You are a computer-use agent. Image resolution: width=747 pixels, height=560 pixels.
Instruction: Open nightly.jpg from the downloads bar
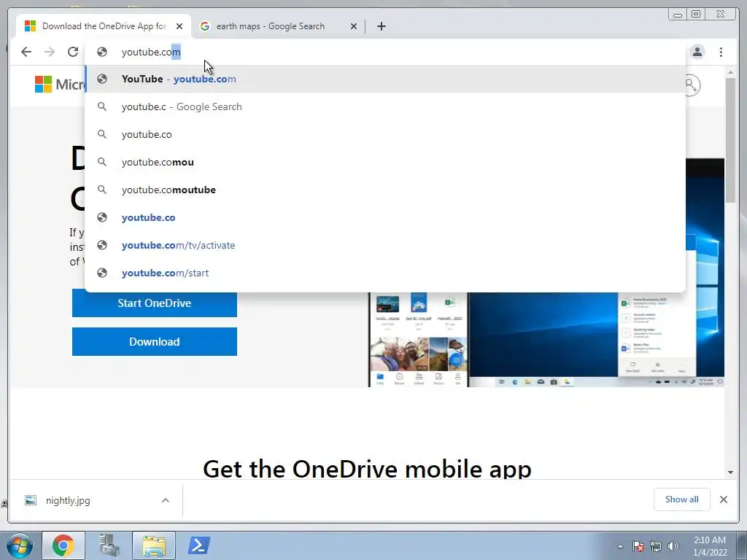coord(68,500)
